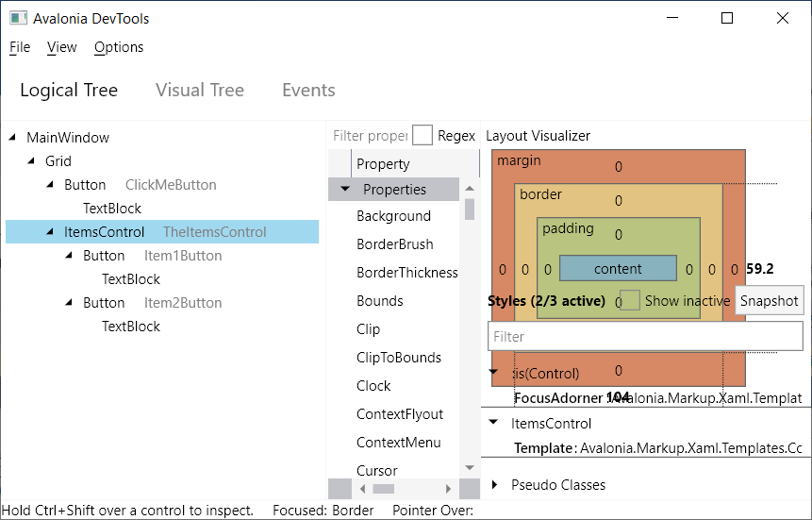Select TextBlock under Item1Button
The image size is (812, 520).
pyautogui.click(x=131, y=279)
